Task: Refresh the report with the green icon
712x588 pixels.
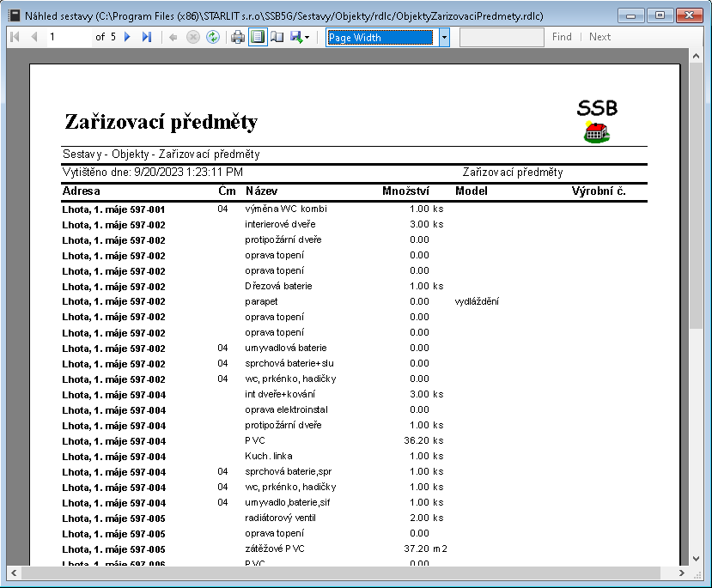Action: [x=213, y=37]
